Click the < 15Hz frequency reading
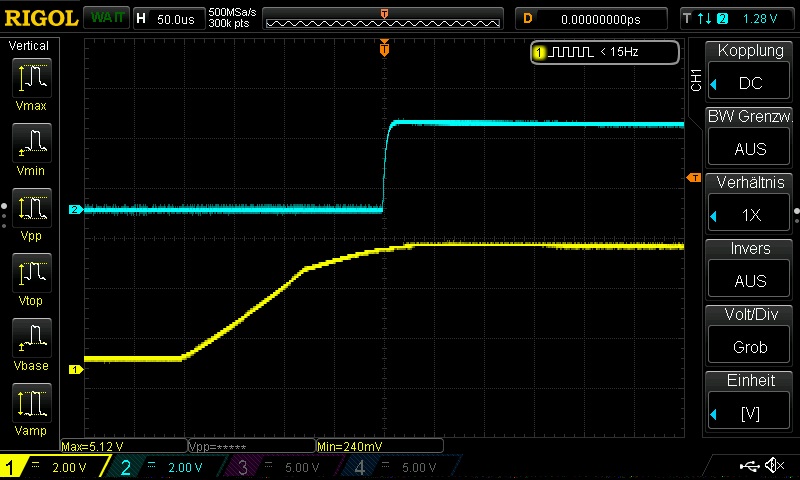 pyautogui.click(x=619, y=52)
